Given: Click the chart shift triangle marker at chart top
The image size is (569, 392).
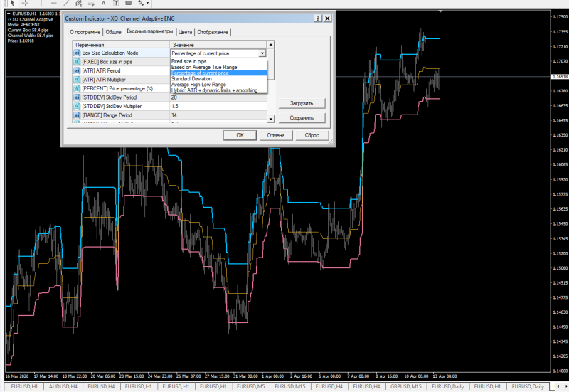Looking at the screenshot, I should (x=440, y=11).
